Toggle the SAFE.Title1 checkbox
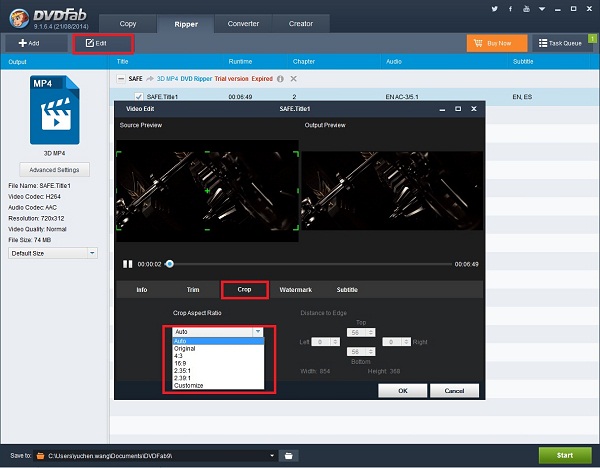The height and width of the screenshot is (468, 600). click(x=139, y=97)
